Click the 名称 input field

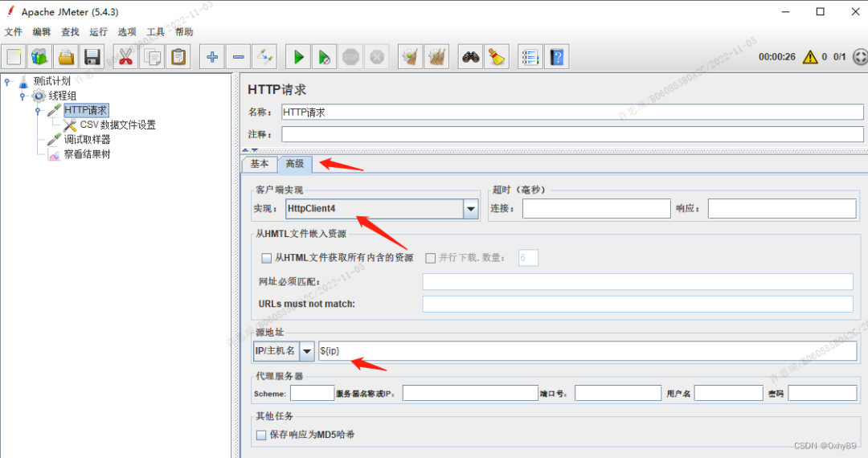572,112
